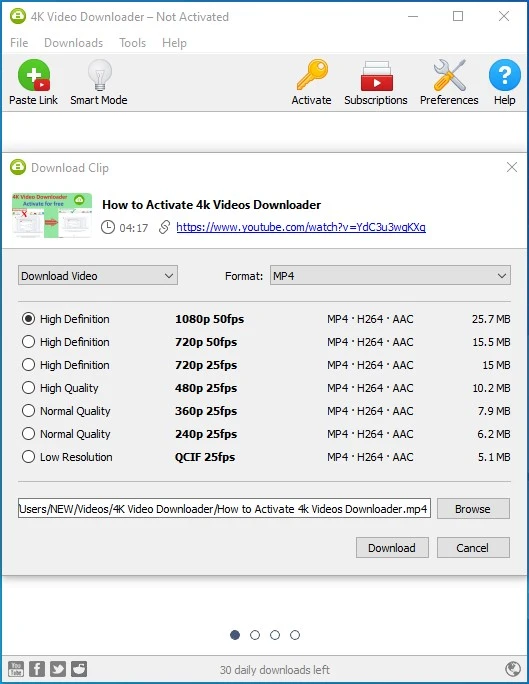Open the Format MP4 dropdown

tap(390, 275)
